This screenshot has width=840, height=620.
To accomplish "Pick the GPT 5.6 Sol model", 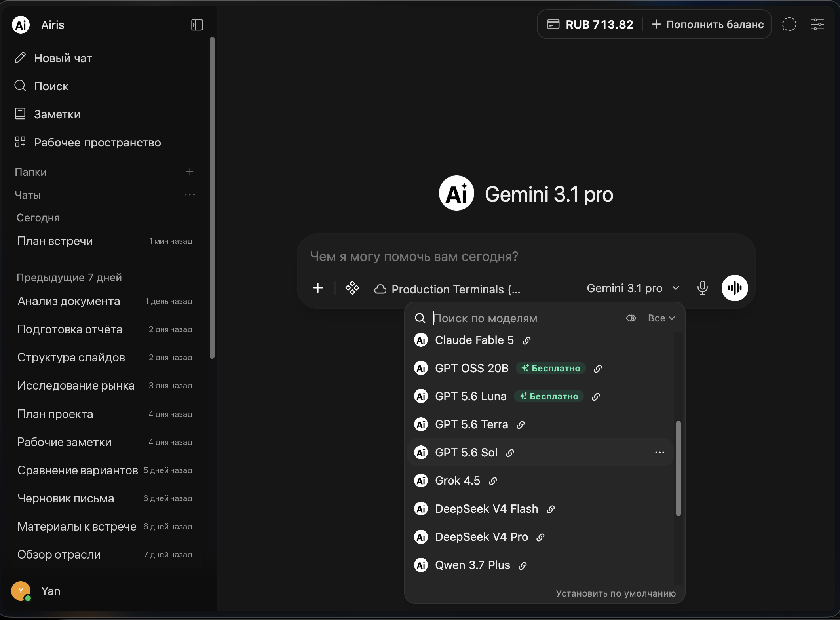I will (x=540, y=453).
